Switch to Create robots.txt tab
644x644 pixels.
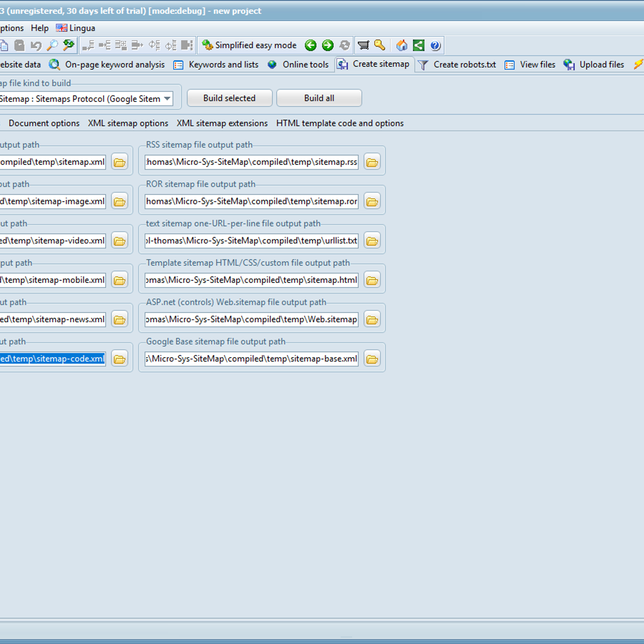(457, 64)
